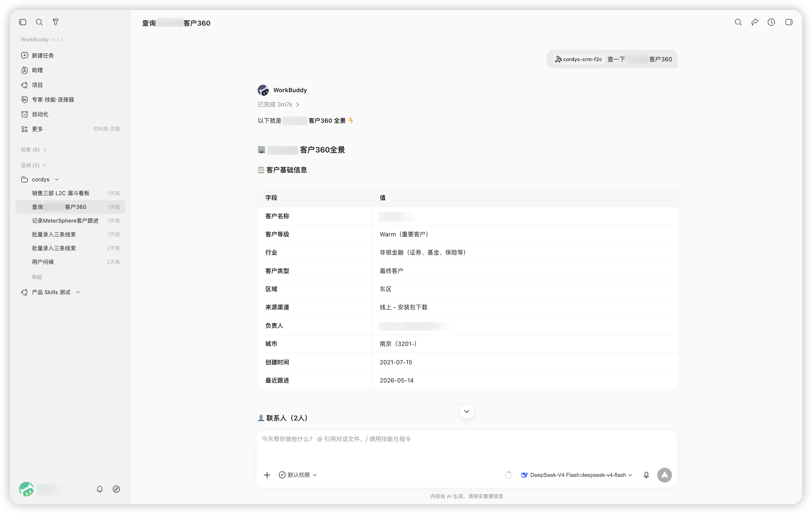
Task: Share conversation via arrow icon
Action: point(755,22)
